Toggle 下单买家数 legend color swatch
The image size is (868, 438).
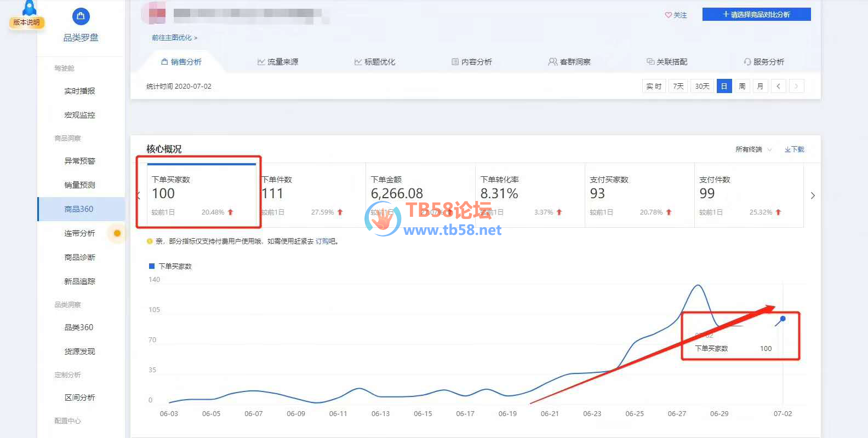[x=152, y=266]
